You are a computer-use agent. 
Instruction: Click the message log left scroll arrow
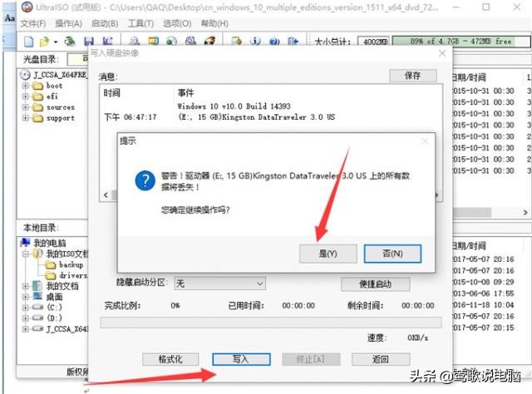106,195
